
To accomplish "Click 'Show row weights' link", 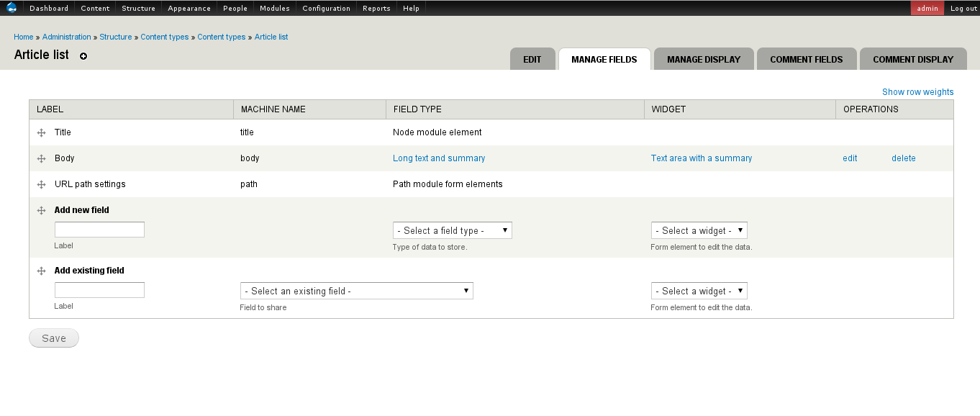I will coord(918,92).
